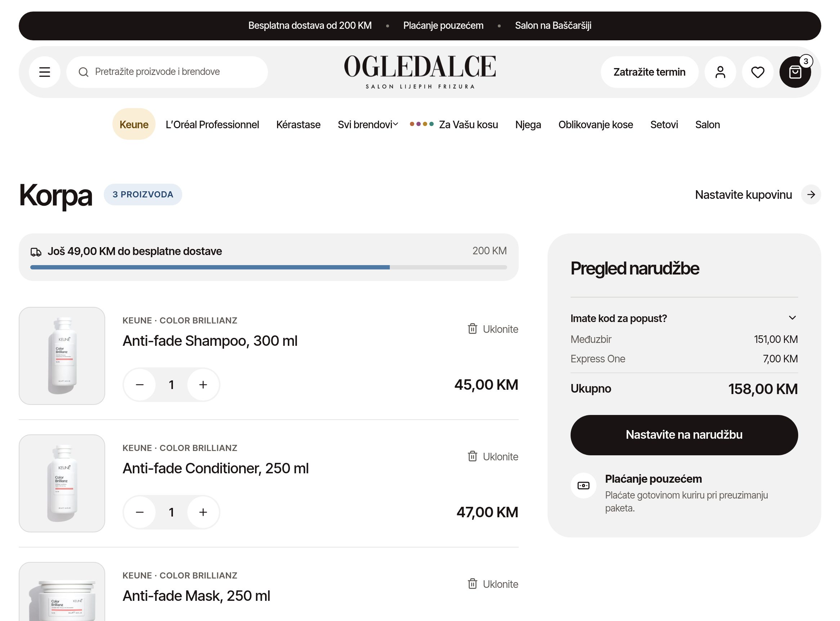
Task: Increase quantity of Anti-fade Shampoo
Action: tap(203, 385)
